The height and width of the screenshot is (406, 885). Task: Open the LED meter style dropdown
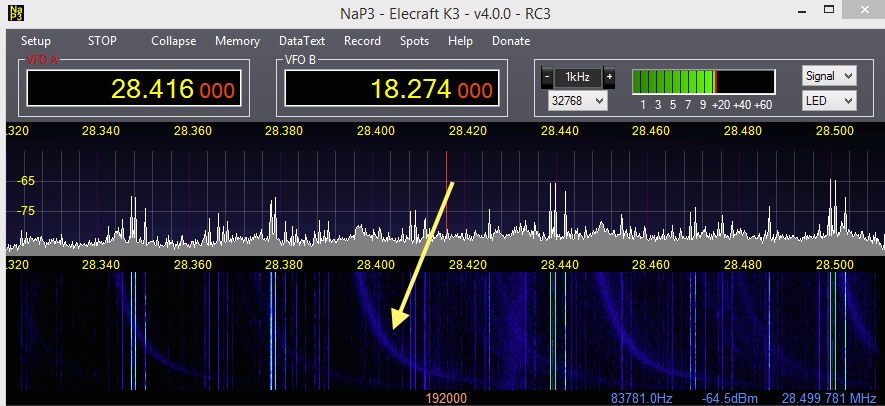click(x=829, y=101)
